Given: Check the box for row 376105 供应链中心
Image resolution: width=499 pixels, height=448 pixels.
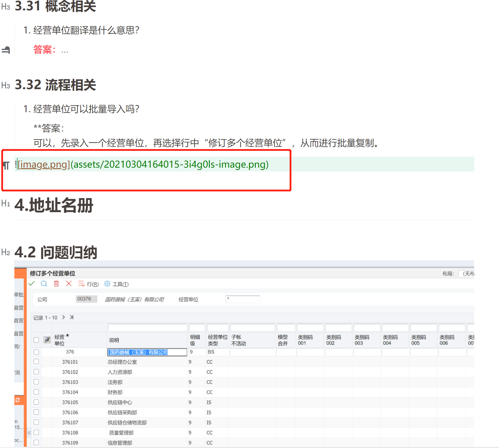Looking at the screenshot, I should (36, 402).
